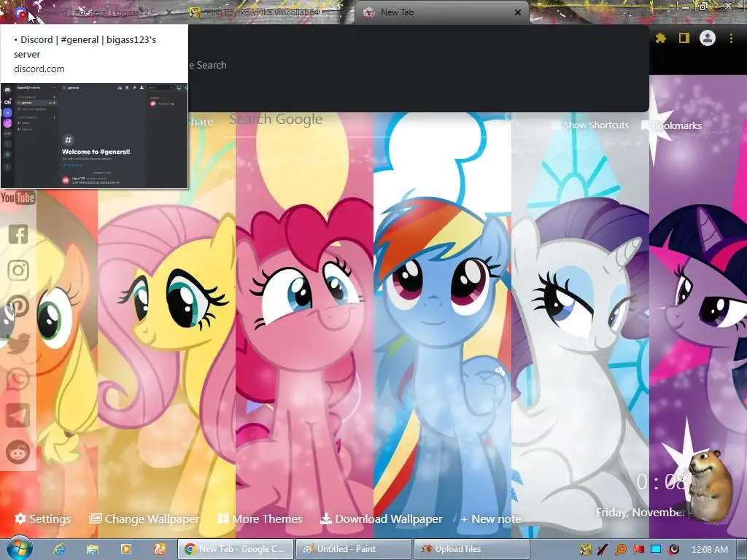The height and width of the screenshot is (560, 747).
Task: Close the New Tab tab
Action: tap(518, 12)
